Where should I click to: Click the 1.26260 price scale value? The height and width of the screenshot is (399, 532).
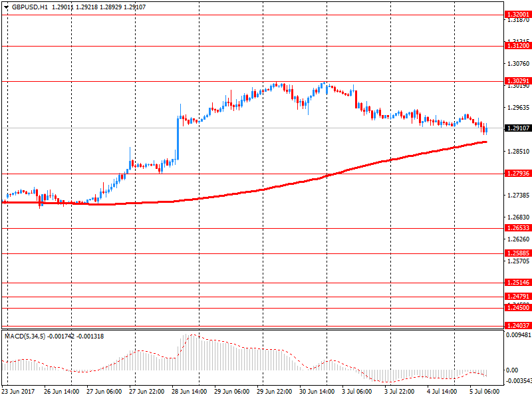518,239
